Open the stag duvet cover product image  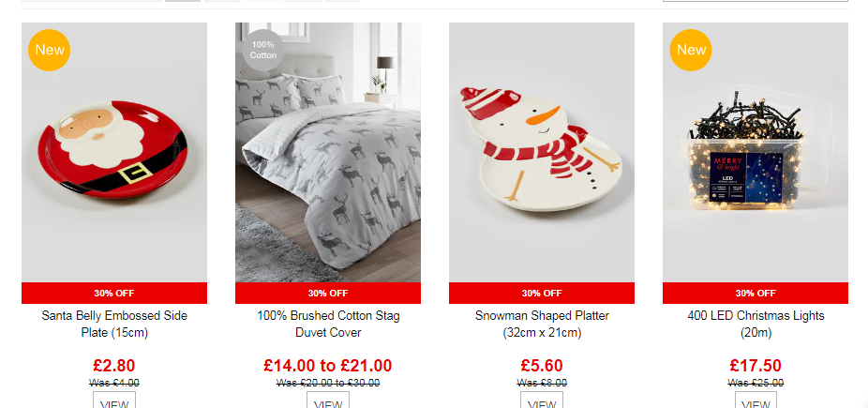328,152
